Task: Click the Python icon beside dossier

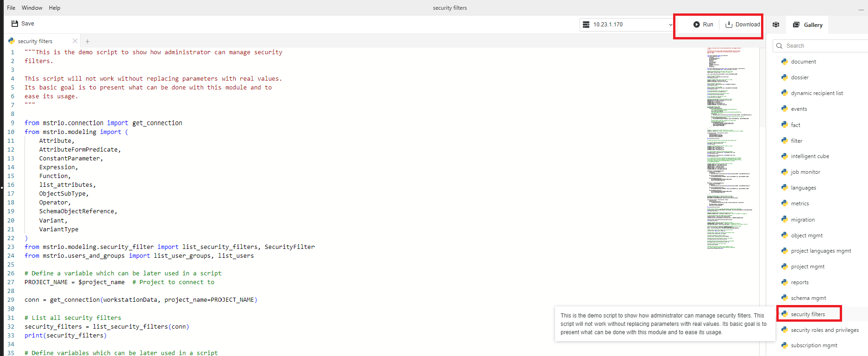Action: [784, 77]
